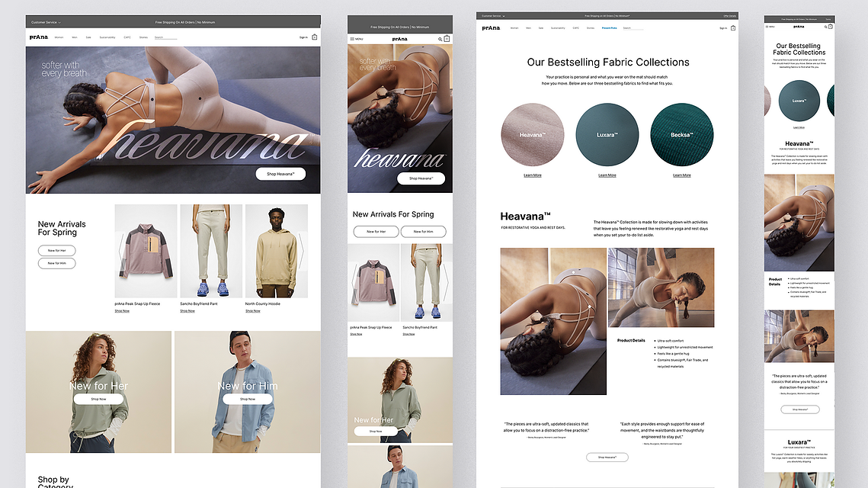
Task: Click previous arrow of desktop New Arrivals carousel
Action: [x=120, y=251]
